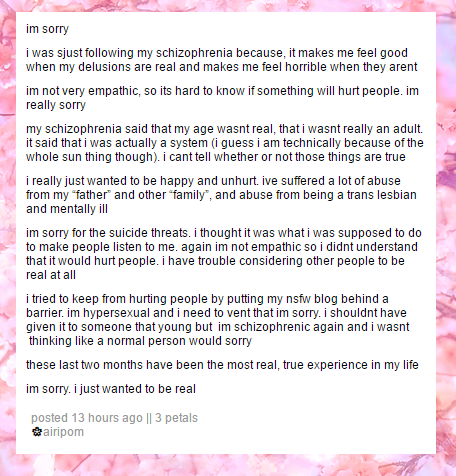Click the flower icon beside airipom
The height and width of the screenshot is (476, 456).
(37, 432)
